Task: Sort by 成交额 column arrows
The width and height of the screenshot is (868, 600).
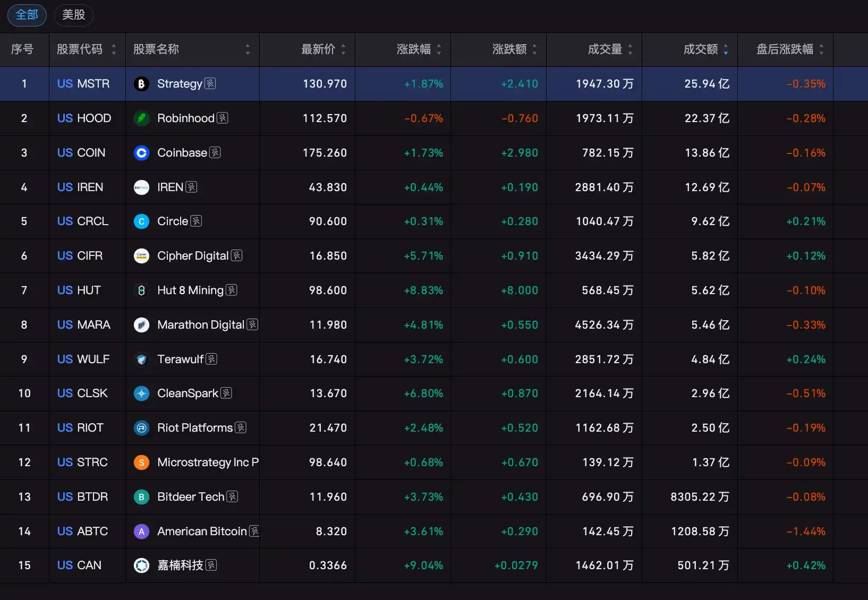Action: coord(726,49)
